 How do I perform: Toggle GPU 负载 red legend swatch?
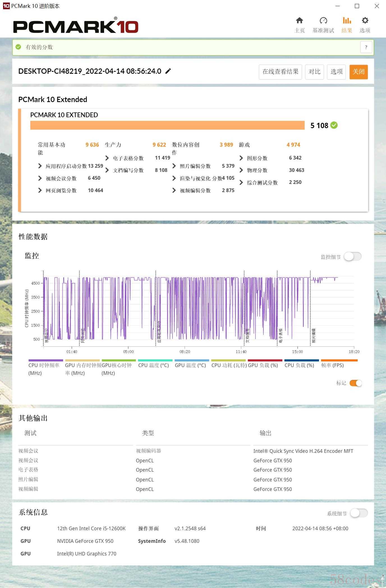[x=265, y=361]
